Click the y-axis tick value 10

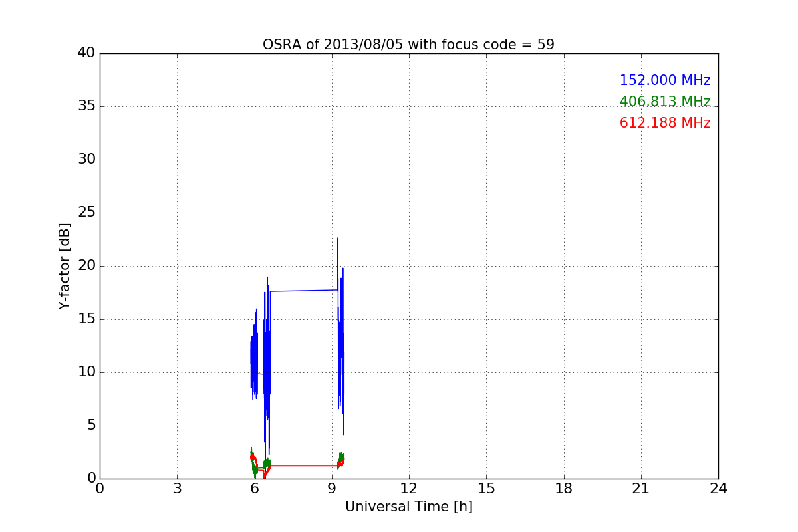point(86,372)
